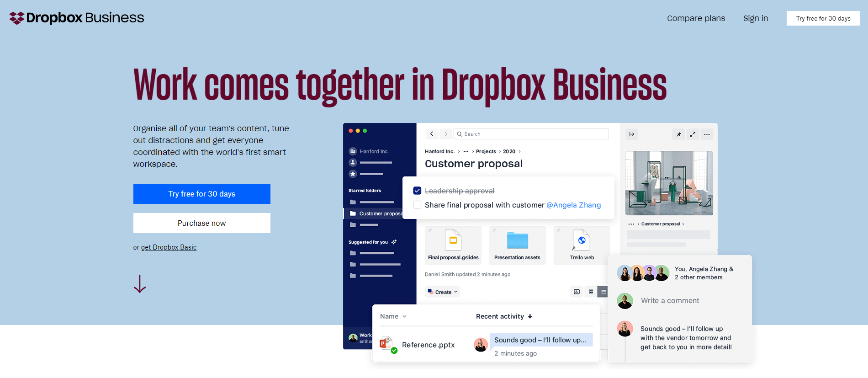Switch to the grid view icon
This screenshot has height=378, width=868.
[x=591, y=292]
